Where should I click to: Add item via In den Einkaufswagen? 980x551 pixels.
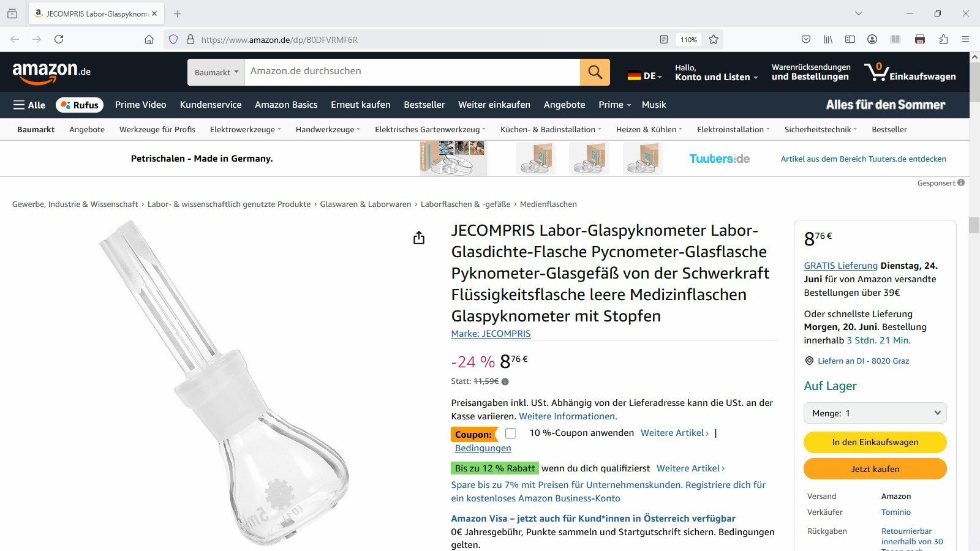click(x=875, y=442)
